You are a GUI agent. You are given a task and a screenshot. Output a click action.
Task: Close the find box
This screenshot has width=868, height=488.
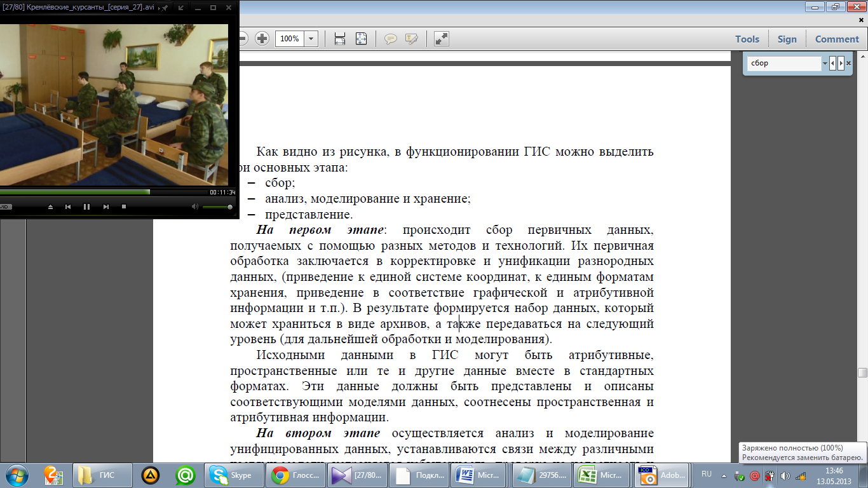[x=848, y=64]
